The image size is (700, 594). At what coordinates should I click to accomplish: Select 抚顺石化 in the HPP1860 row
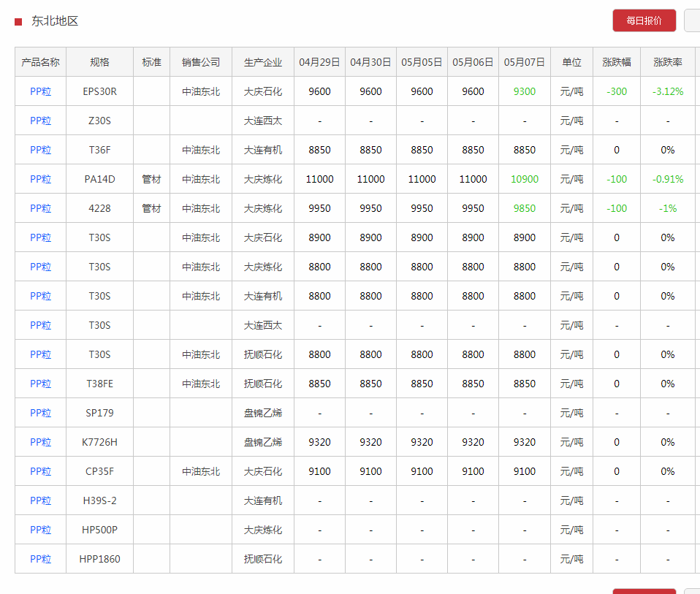tap(263, 559)
